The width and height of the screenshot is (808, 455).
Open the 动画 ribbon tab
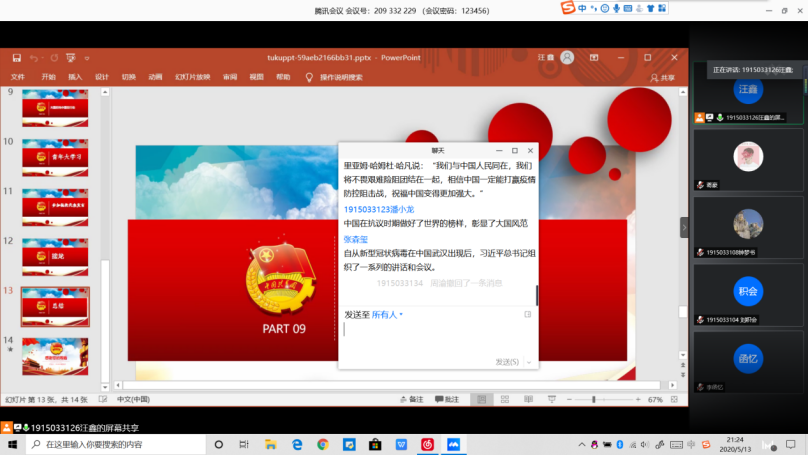pyautogui.click(x=155, y=77)
